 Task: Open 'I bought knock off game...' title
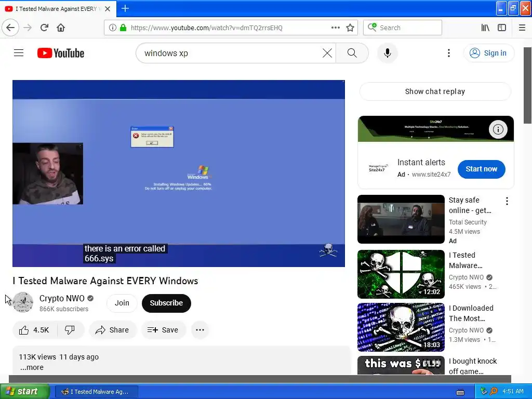point(473,366)
